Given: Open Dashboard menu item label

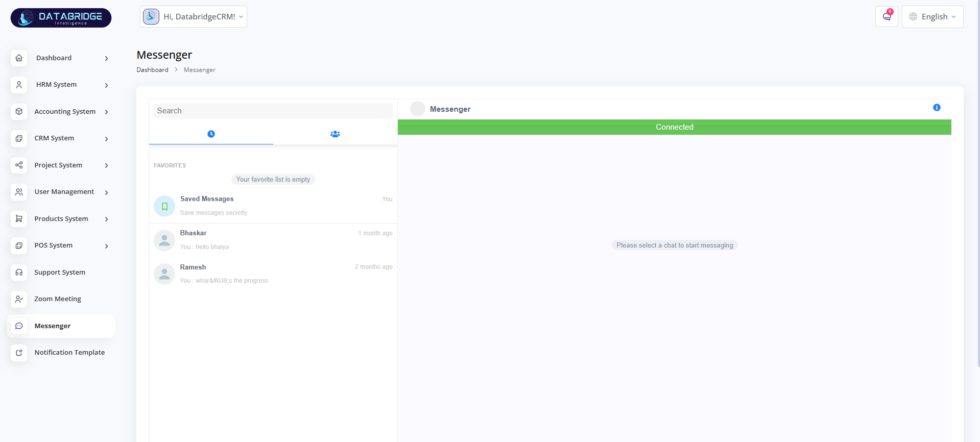Looking at the screenshot, I should click(54, 58).
